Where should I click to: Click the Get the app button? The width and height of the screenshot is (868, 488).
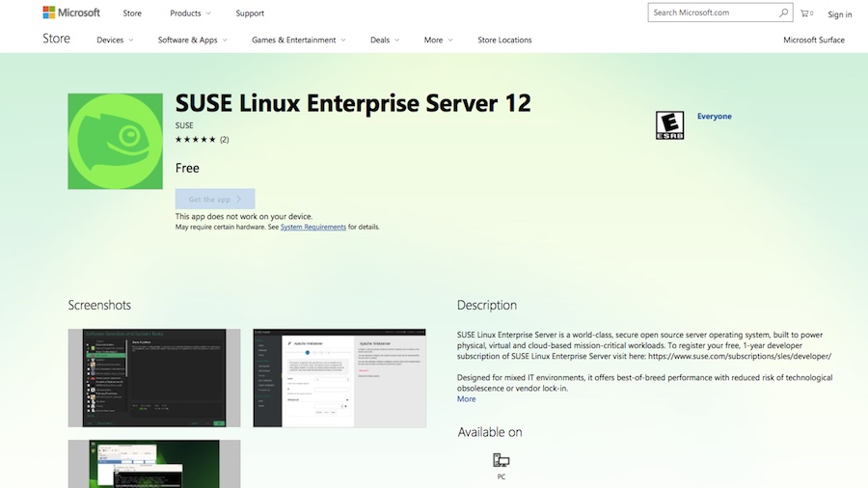(x=215, y=200)
